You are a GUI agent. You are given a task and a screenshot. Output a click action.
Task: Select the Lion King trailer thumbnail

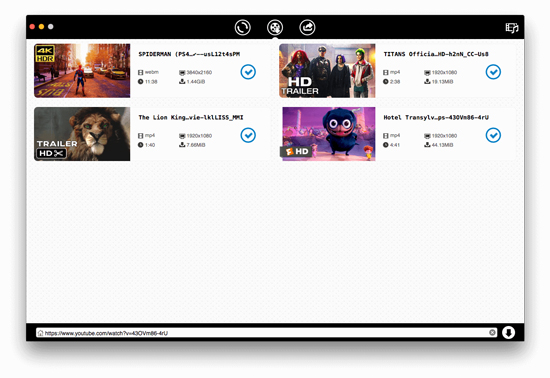coord(82,134)
